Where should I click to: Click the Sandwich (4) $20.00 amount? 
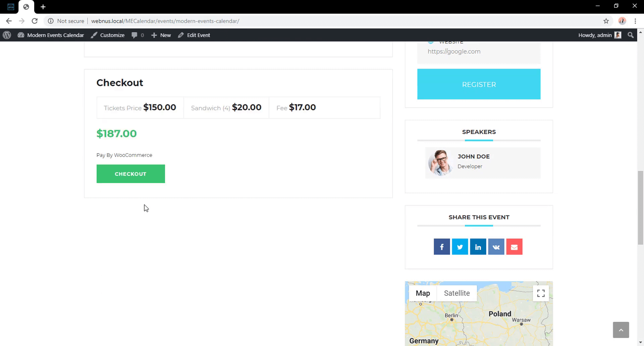click(247, 107)
